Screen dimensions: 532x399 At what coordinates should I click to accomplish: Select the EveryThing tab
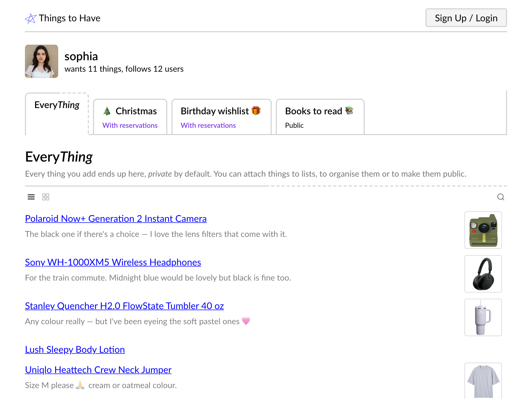tap(57, 114)
